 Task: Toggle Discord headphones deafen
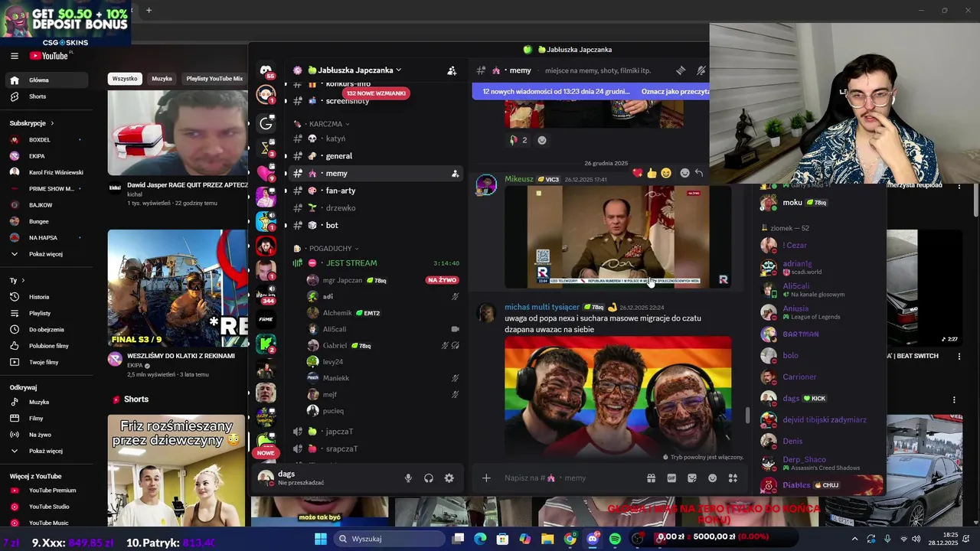[429, 478]
